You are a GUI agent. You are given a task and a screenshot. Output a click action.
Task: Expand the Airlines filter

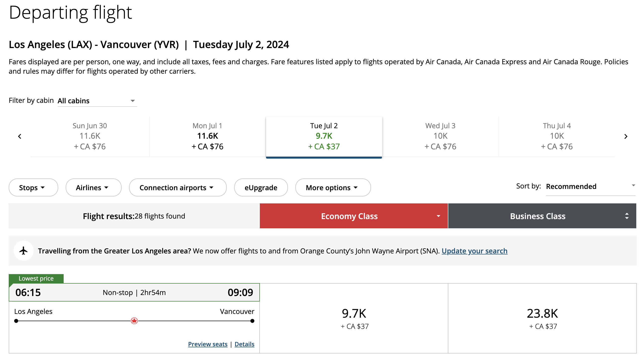93,187
